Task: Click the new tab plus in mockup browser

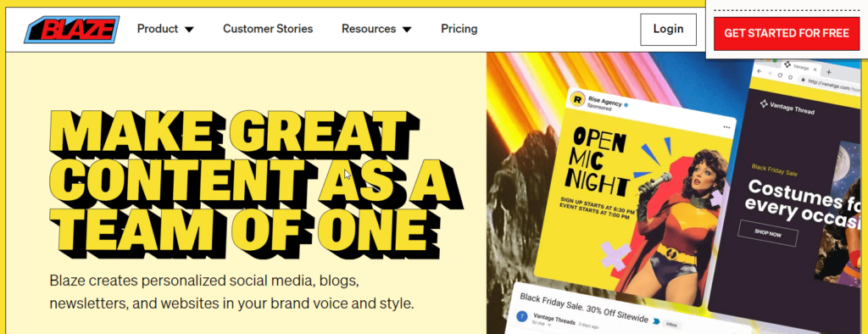Action: pos(829,72)
